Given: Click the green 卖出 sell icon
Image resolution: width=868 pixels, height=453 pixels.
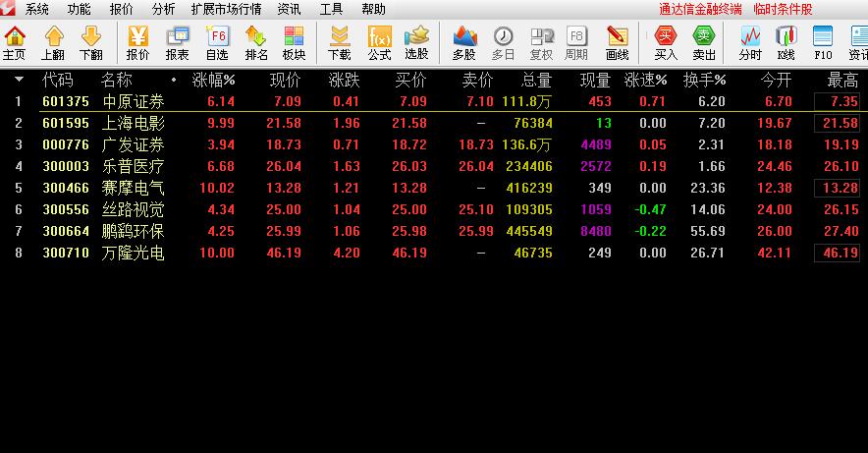Looking at the screenshot, I should 704,43.
